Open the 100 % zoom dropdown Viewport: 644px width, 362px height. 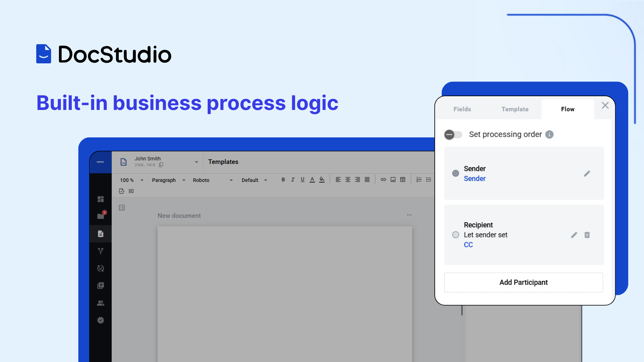point(131,180)
